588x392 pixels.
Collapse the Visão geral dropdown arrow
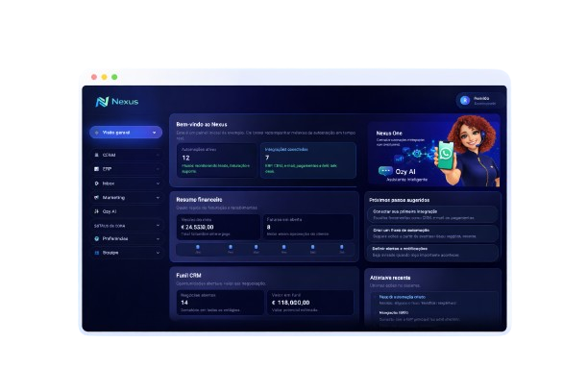click(x=154, y=133)
